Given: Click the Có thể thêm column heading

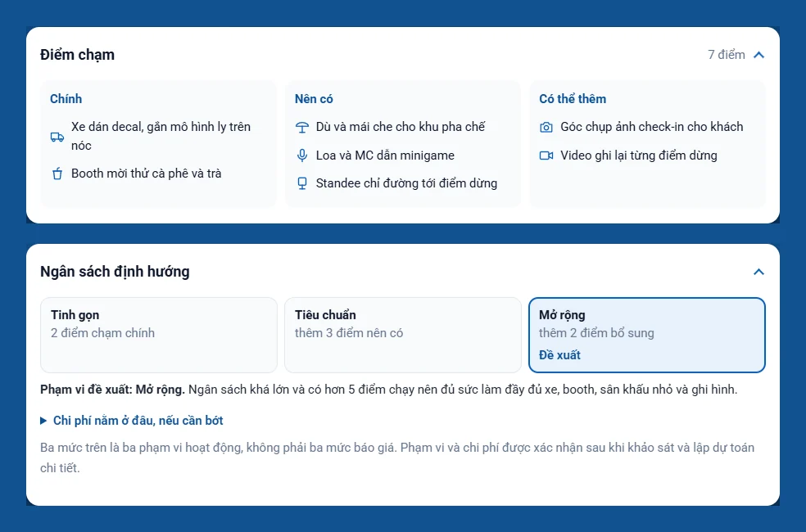Looking at the screenshot, I should coord(573,98).
